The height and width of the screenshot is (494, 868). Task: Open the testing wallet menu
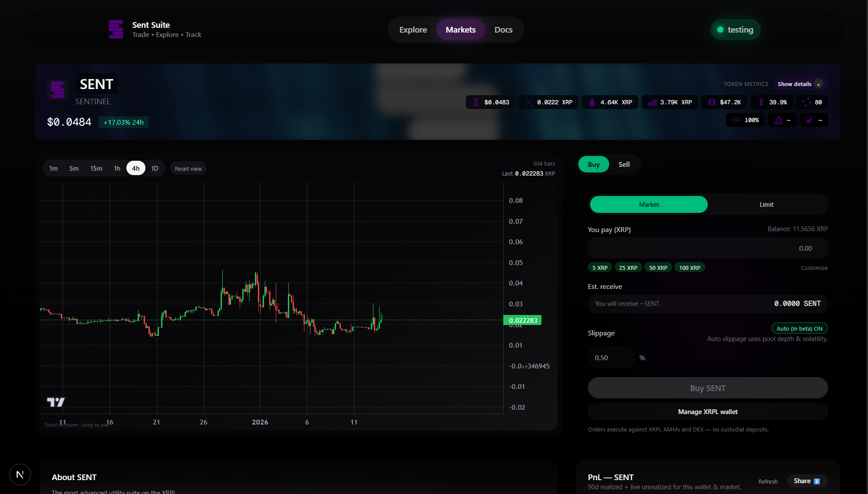(x=735, y=30)
